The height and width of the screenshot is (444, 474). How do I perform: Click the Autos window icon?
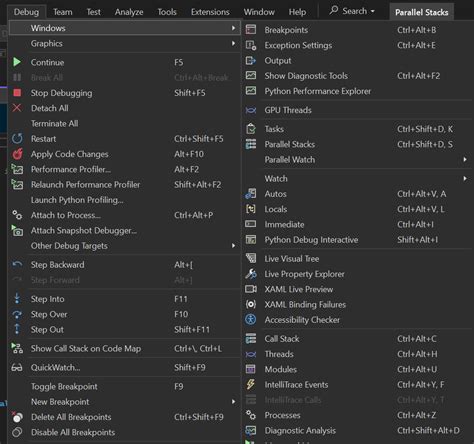251,194
